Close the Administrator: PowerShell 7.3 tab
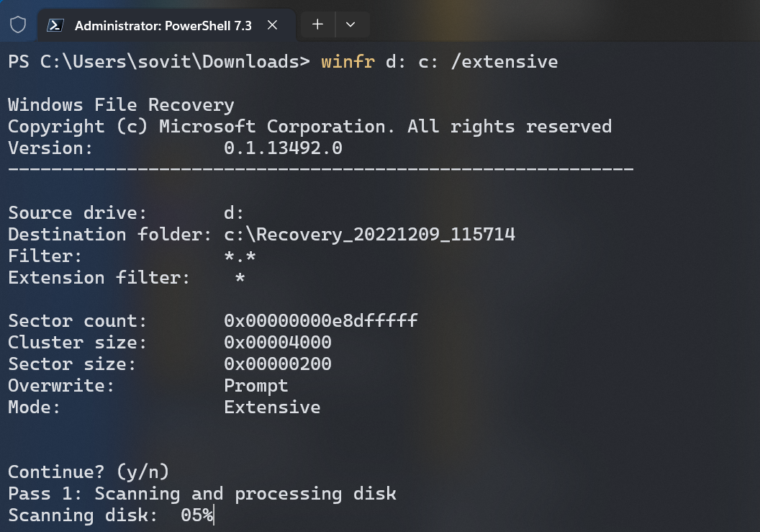Image resolution: width=760 pixels, height=532 pixels. click(272, 24)
